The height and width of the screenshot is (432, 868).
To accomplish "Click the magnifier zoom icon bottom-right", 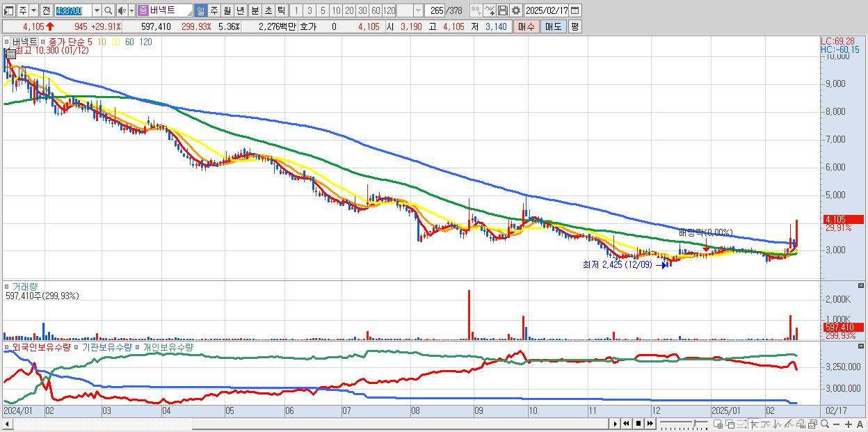I will [825, 424].
